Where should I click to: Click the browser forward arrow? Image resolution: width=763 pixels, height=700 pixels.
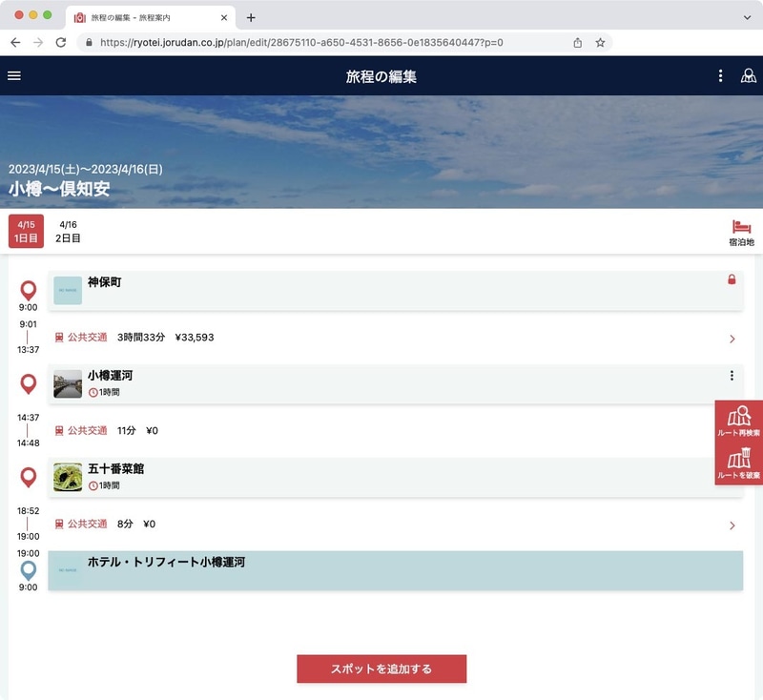click(x=38, y=43)
